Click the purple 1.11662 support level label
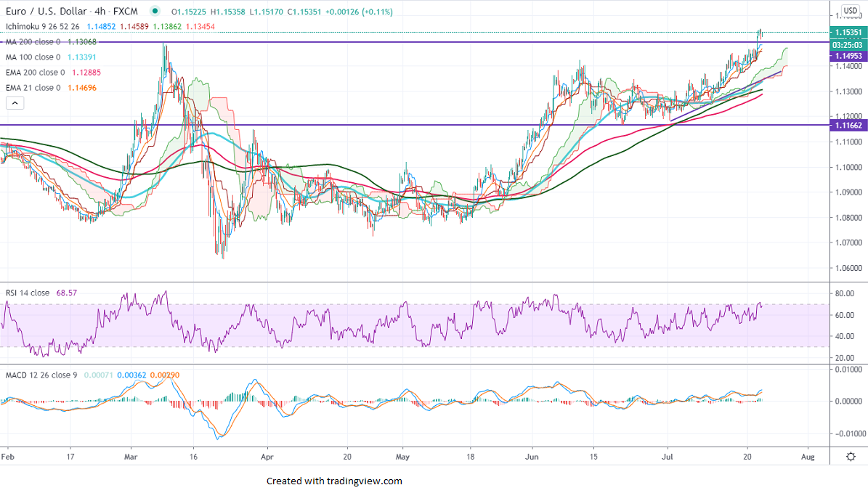 click(848, 126)
